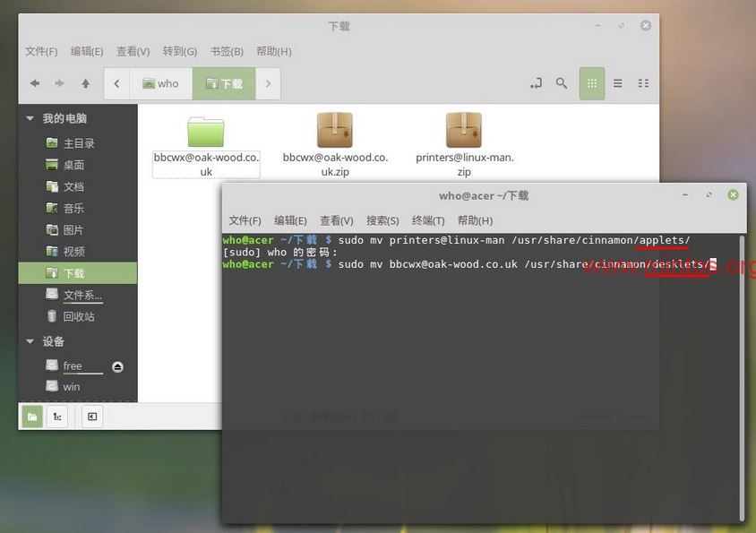Click the back navigation arrow
This screenshot has height=533, width=756.
[x=35, y=83]
